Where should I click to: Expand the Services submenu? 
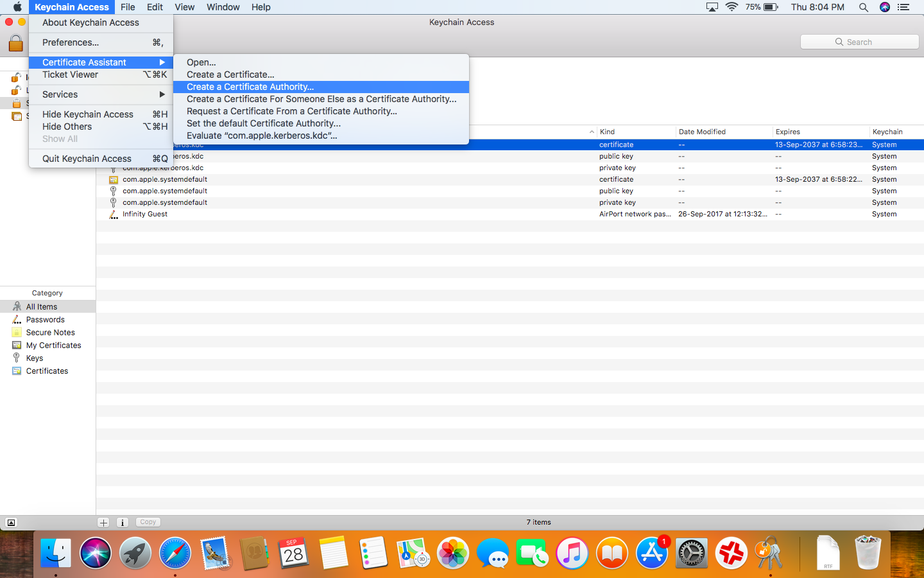[101, 94]
